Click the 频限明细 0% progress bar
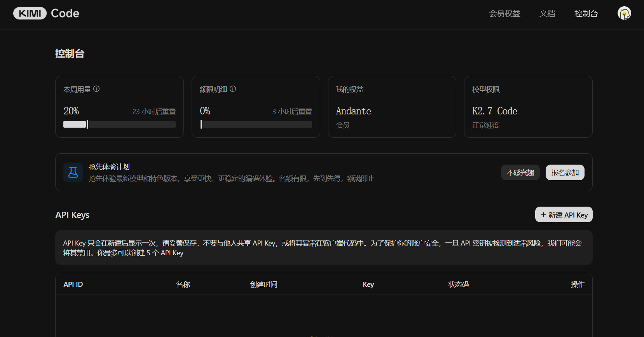 tap(256, 125)
